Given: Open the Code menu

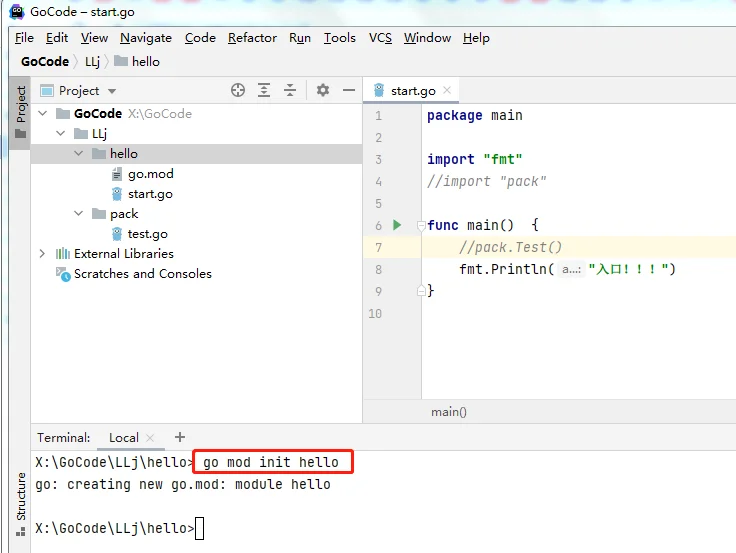Looking at the screenshot, I should (x=200, y=38).
